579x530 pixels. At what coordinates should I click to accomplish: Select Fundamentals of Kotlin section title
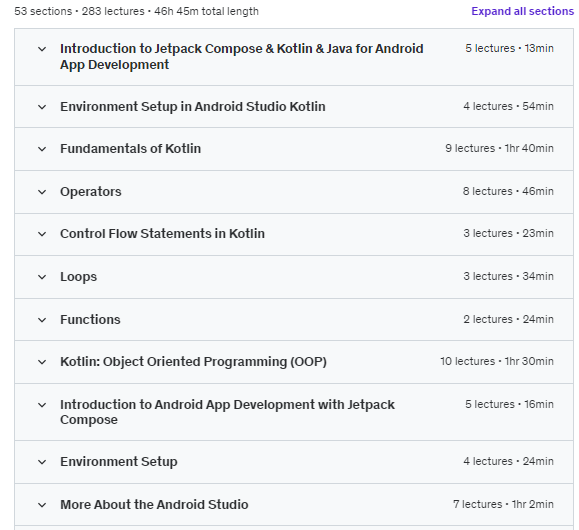pyautogui.click(x=130, y=148)
